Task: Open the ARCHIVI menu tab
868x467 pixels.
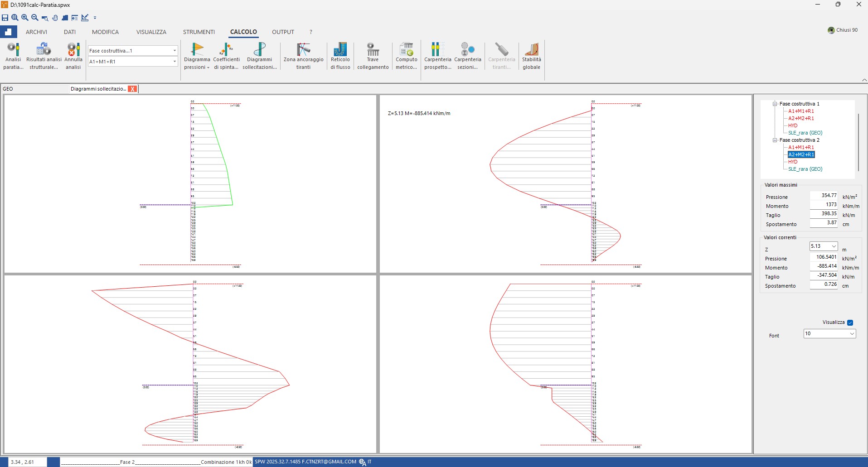Action: 36,32
